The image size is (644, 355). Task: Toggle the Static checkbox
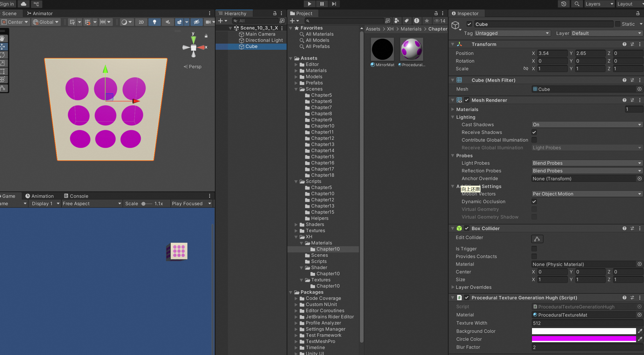[618, 24]
